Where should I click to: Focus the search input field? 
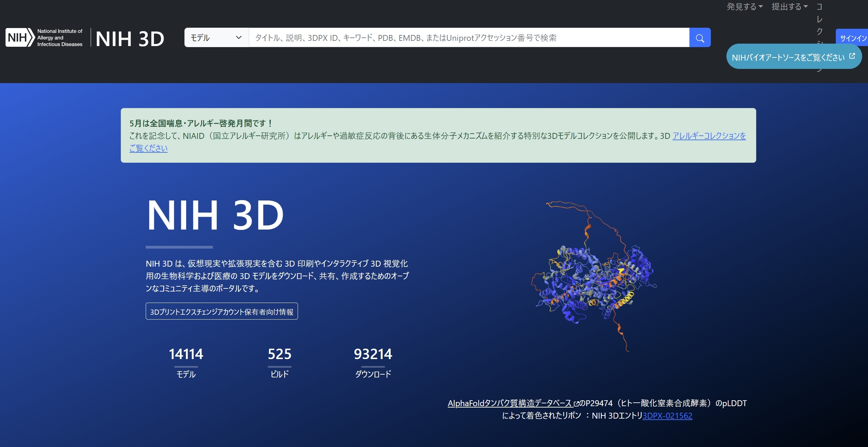469,38
